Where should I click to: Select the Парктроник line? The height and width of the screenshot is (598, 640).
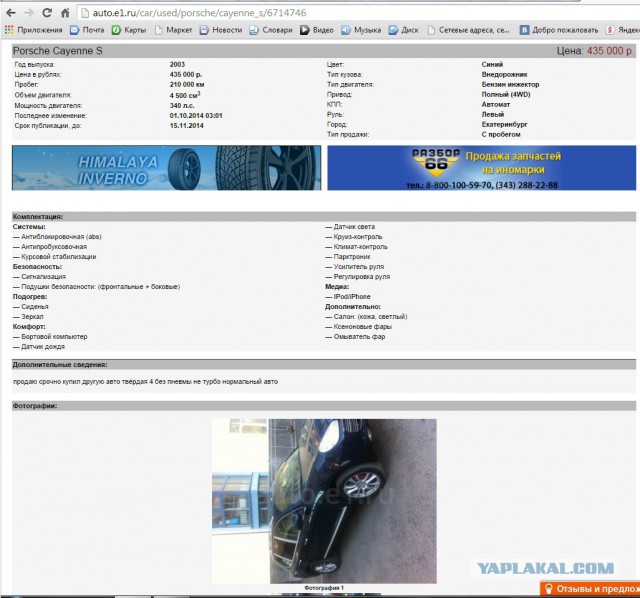coord(348,257)
